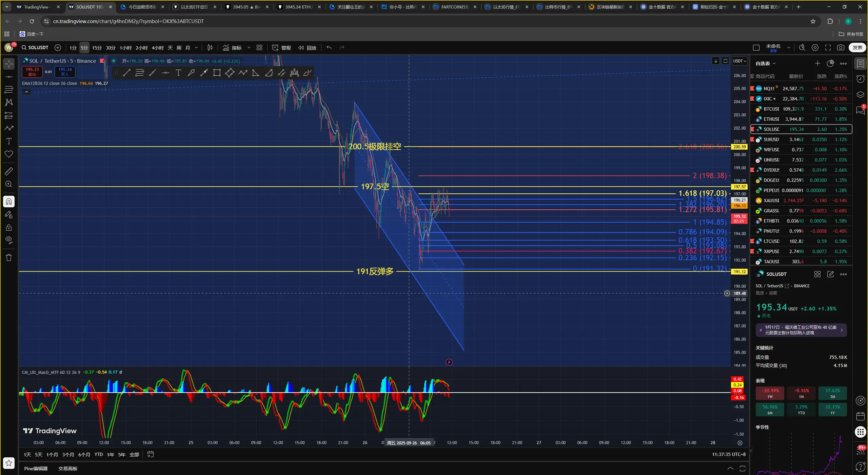Open the layout templates grid icon
The height and width of the screenshot is (475, 868).
pyautogui.click(x=259, y=48)
